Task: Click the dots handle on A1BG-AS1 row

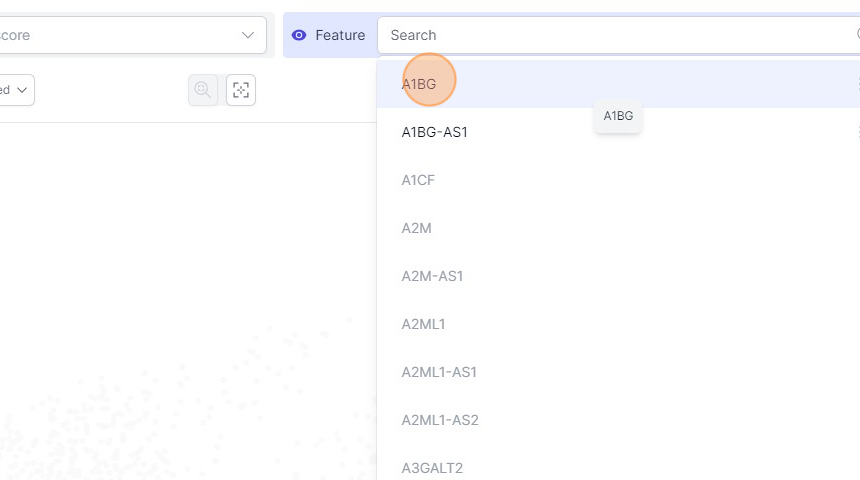Action: pyautogui.click(x=857, y=132)
